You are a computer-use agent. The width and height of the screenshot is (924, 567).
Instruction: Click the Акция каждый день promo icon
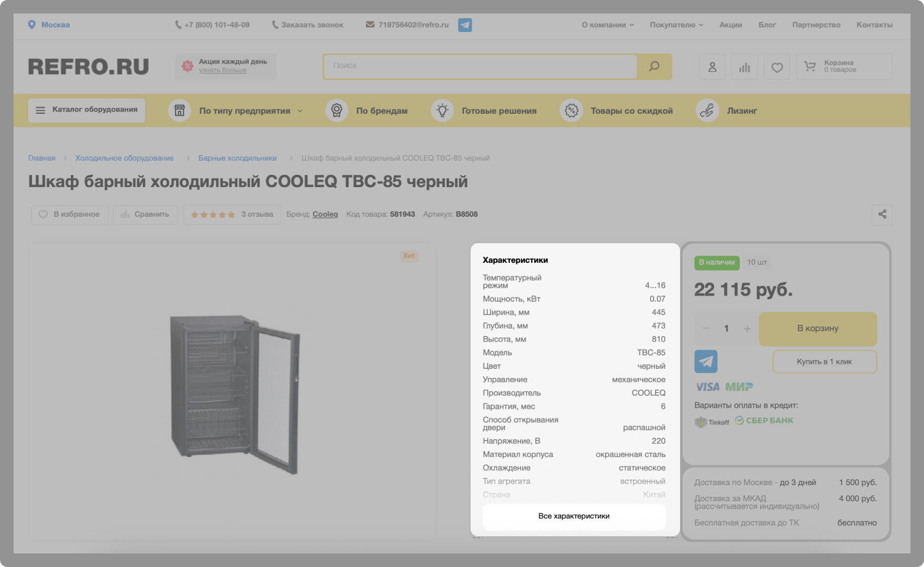187,66
